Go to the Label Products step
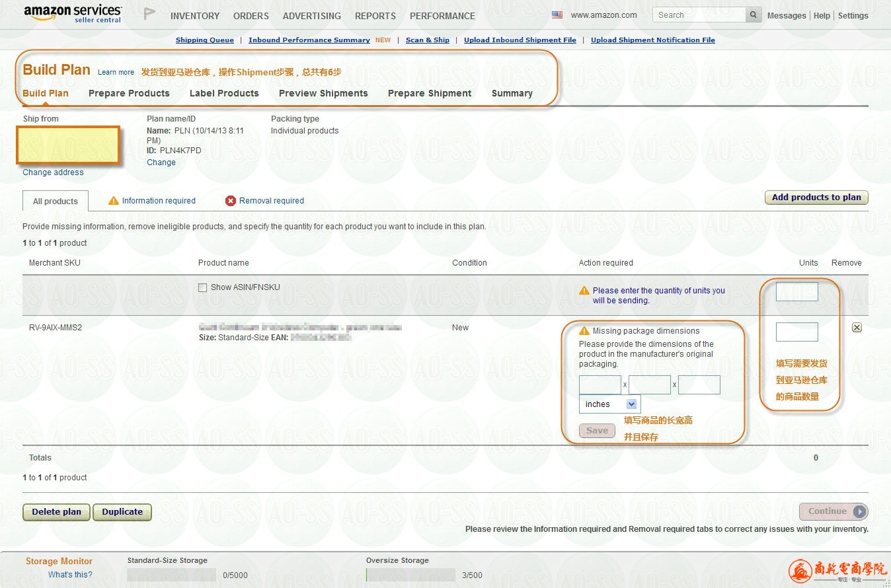The width and height of the screenshot is (891, 588). (224, 93)
